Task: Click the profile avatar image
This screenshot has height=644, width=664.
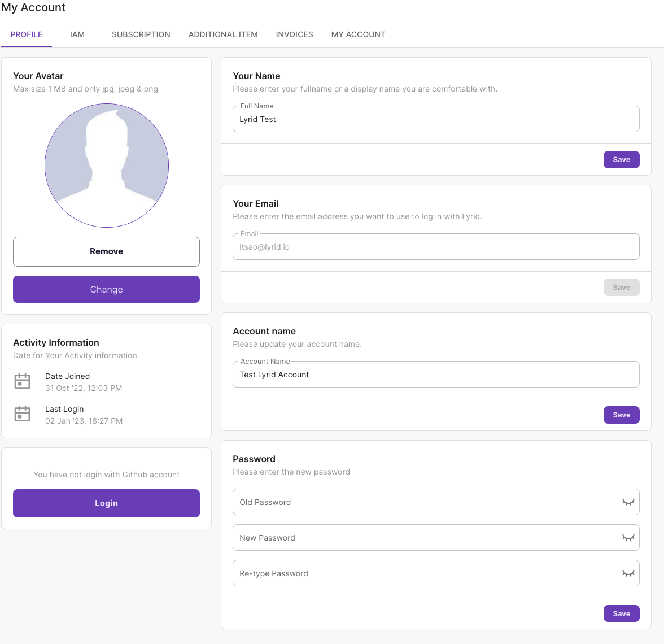Action: click(107, 166)
